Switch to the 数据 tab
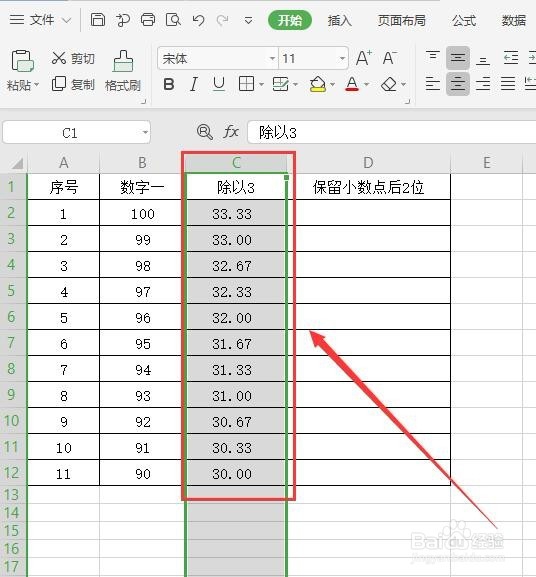Viewport: 536px width, 577px height. click(x=514, y=21)
